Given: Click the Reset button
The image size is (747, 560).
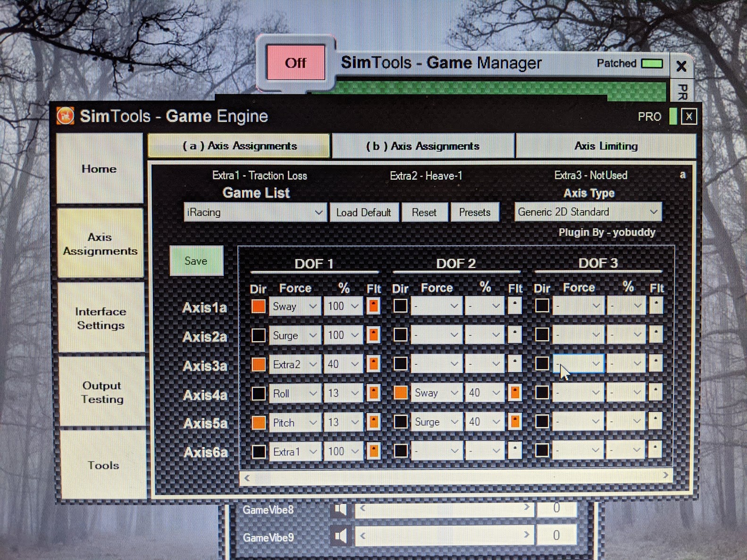Looking at the screenshot, I should click(424, 212).
